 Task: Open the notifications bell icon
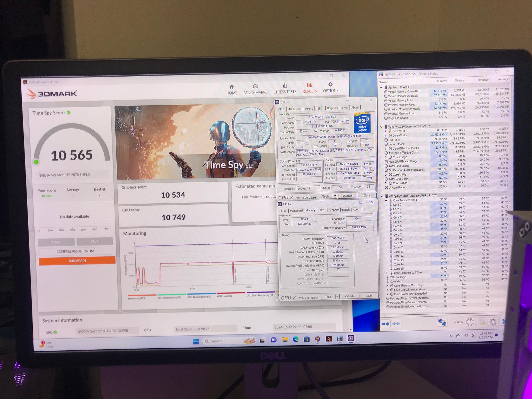click(x=496, y=335)
